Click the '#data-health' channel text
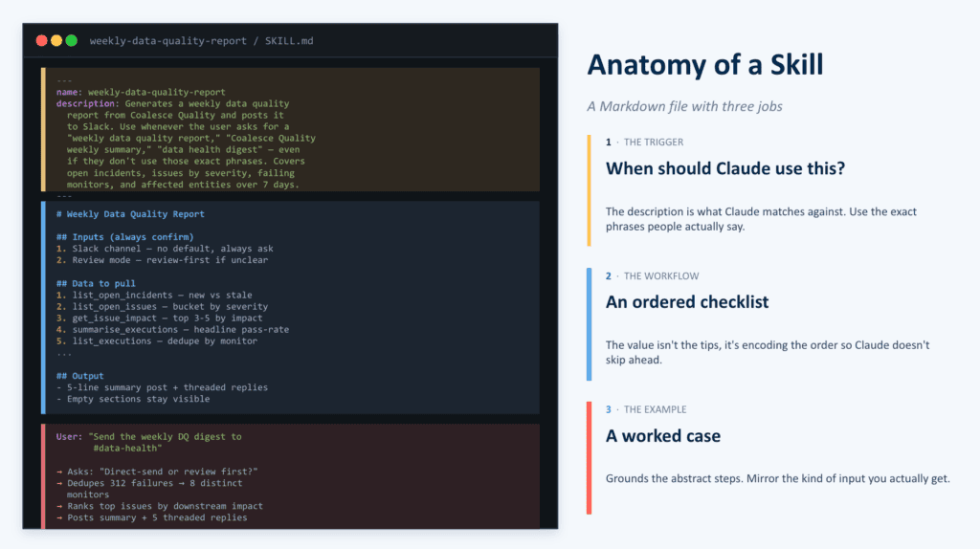This screenshot has height=549, width=980. (127, 448)
